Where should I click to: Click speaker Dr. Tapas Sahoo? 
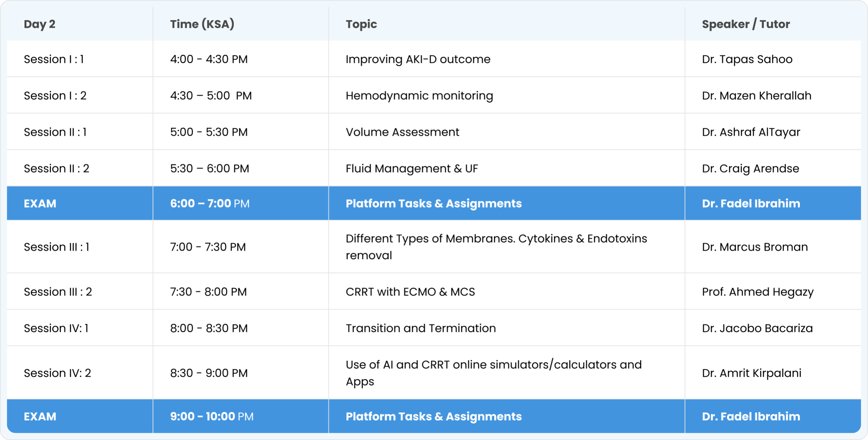click(747, 59)
